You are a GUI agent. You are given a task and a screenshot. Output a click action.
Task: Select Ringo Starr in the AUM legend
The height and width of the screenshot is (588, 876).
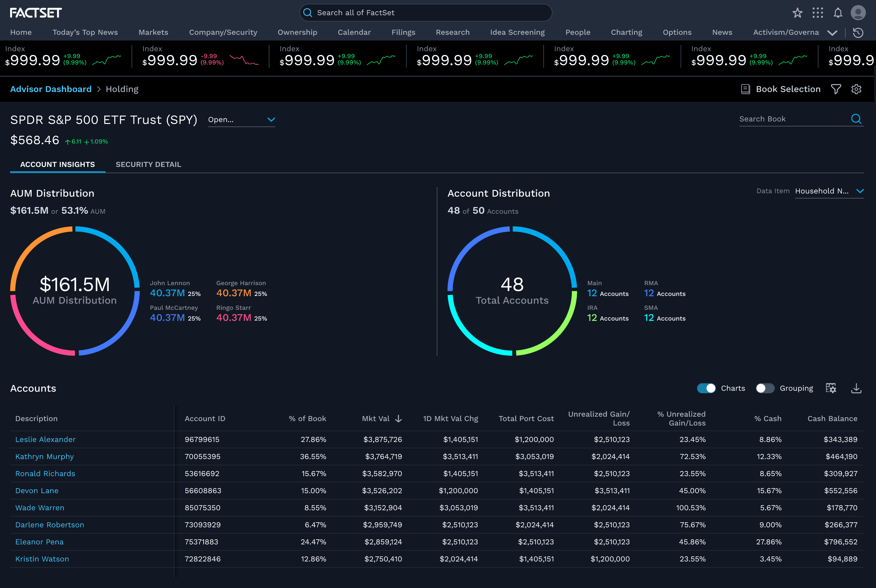pyautogui.click(x=242, y=314)
